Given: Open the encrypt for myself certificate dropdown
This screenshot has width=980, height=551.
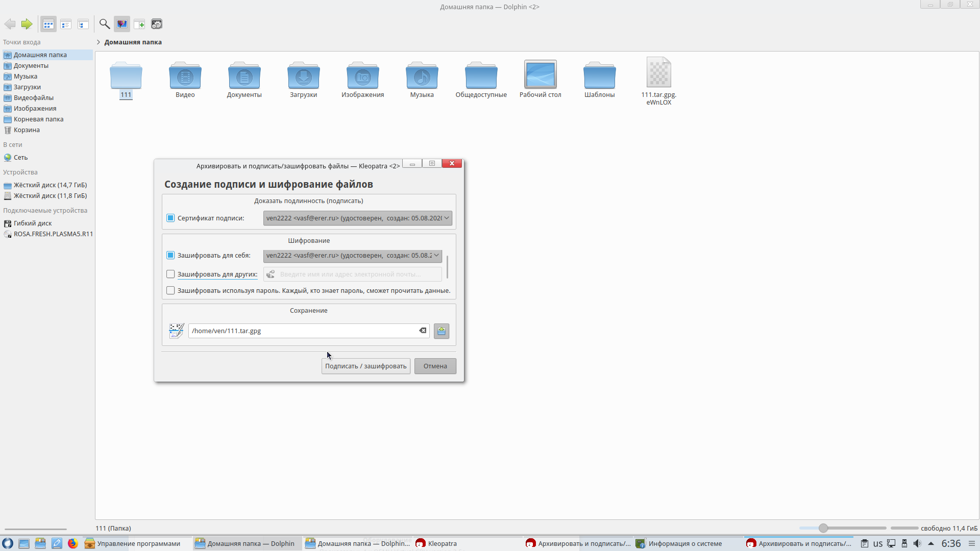Looking at the screenshot, I should [x=352, y=256].
